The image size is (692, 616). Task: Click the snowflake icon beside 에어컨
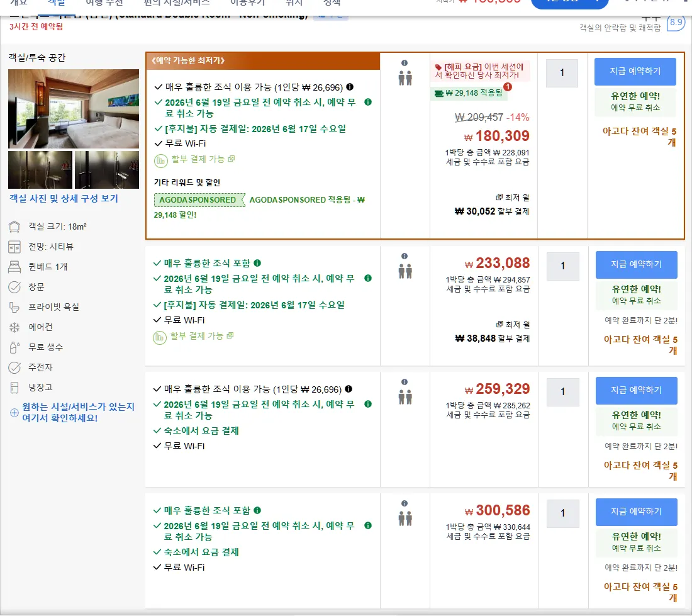(x=14, y=327)
